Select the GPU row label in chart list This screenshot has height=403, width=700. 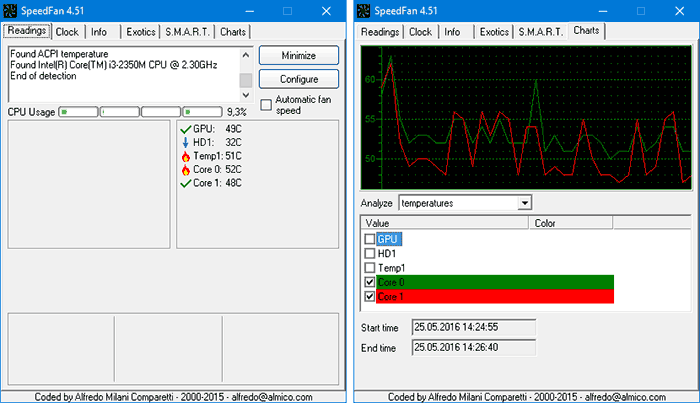point(388,239)
